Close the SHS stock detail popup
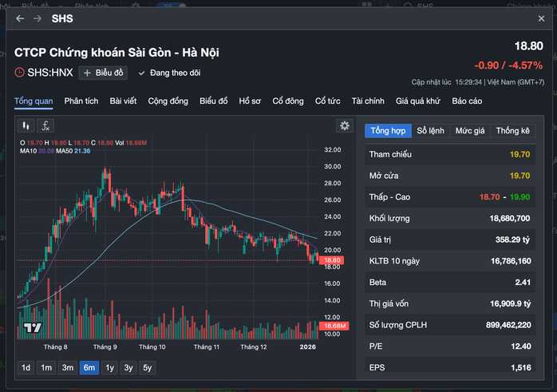557x392 pixels. point(541,18)
